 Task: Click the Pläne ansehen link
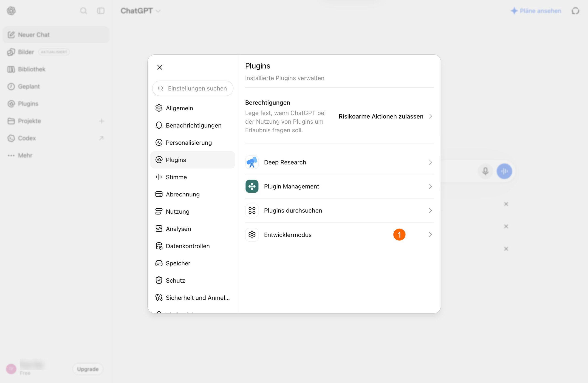536,11
